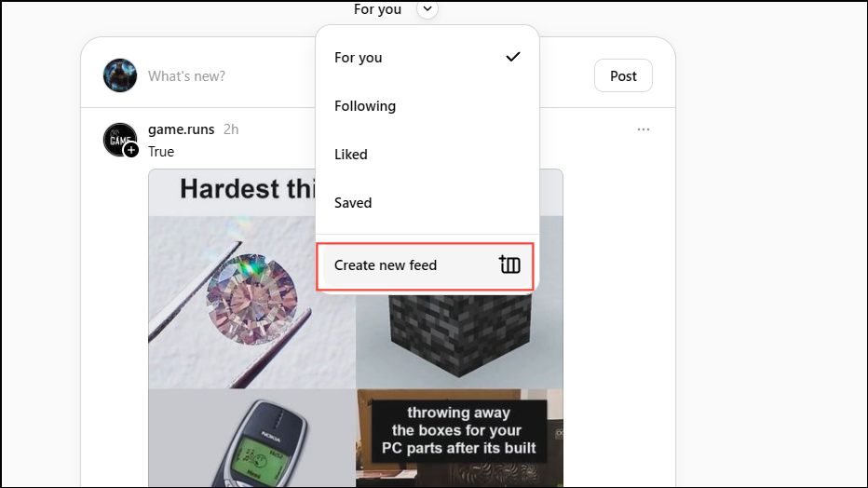Open the Nokia phone image in the post

[x=251, y=439]
